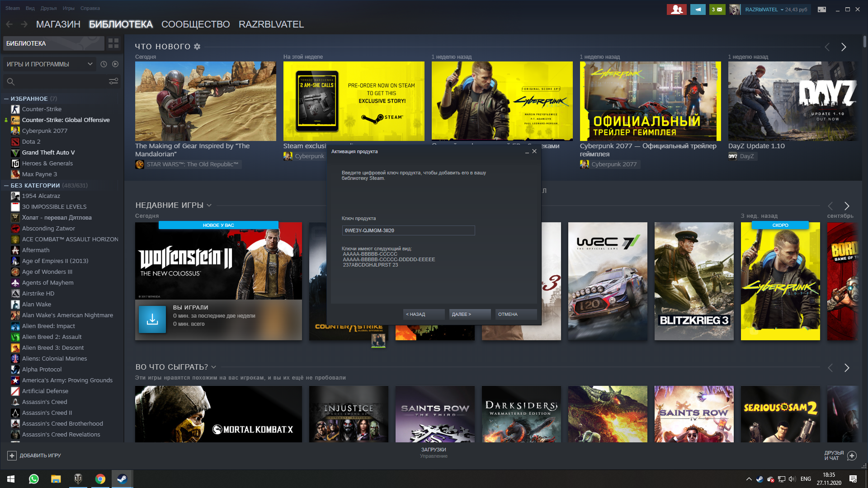
Task: Switch library to grid collections view
Action: tap(113, 43)
